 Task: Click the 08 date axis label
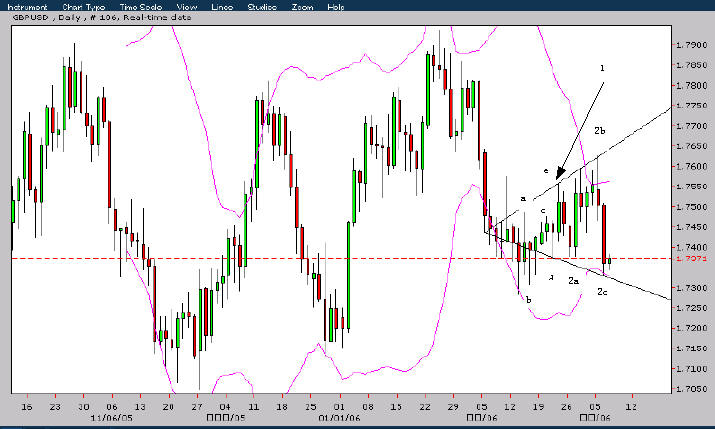368,407
